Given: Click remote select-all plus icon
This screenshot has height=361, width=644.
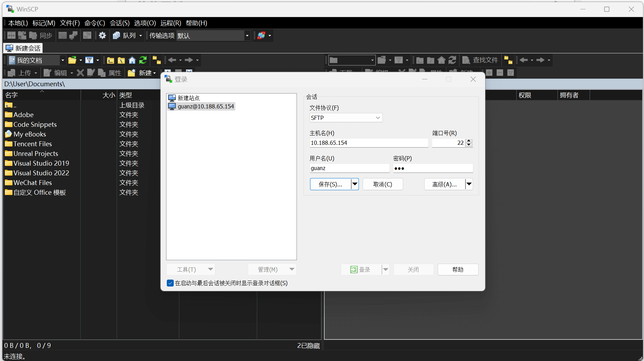Looking at the screenshot, I should click(x=489, y=73).
